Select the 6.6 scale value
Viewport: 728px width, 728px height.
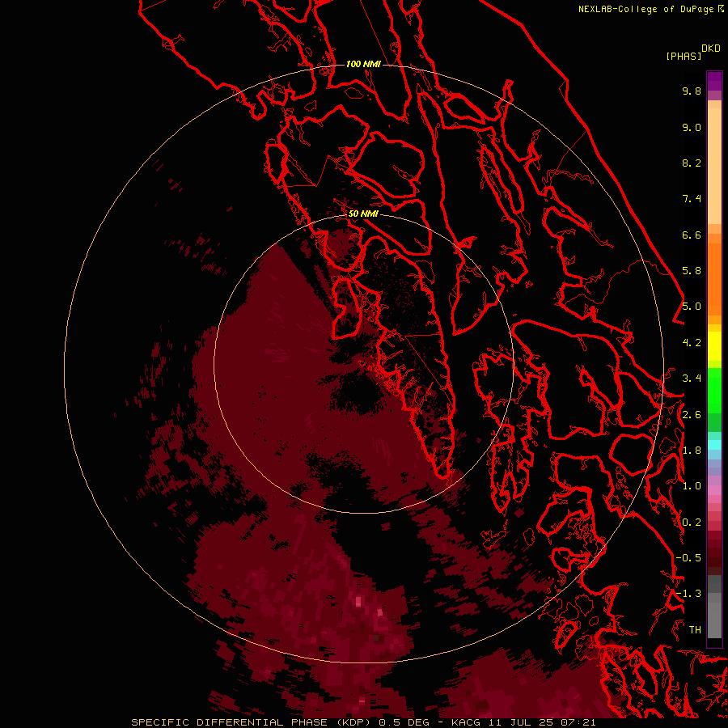(692, 235)
